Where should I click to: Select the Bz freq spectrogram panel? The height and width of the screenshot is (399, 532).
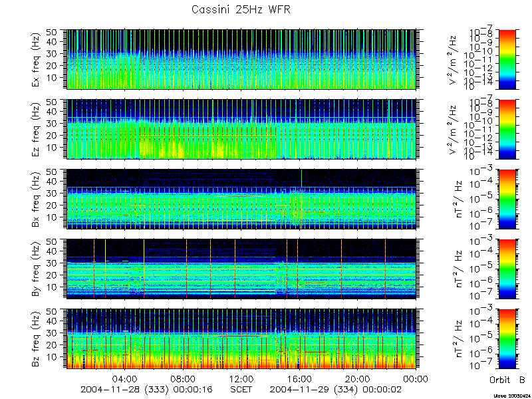coord(241,338)
